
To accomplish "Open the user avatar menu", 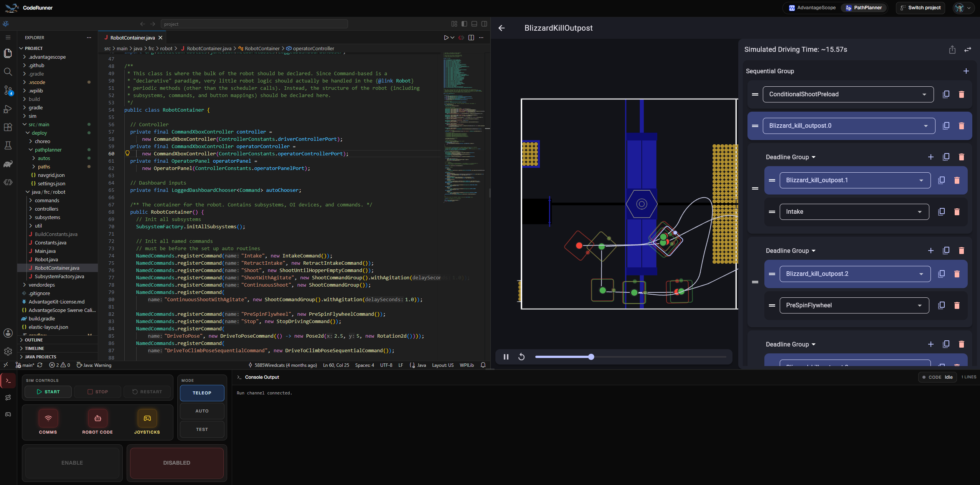I will coord(963,8).
